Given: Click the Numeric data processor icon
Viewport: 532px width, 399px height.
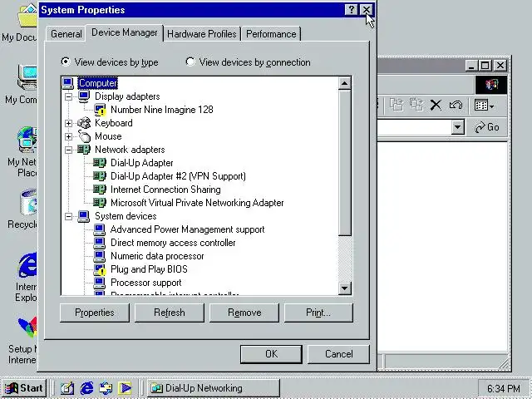Looking at the screenshot, I should (x=100, y=256).
